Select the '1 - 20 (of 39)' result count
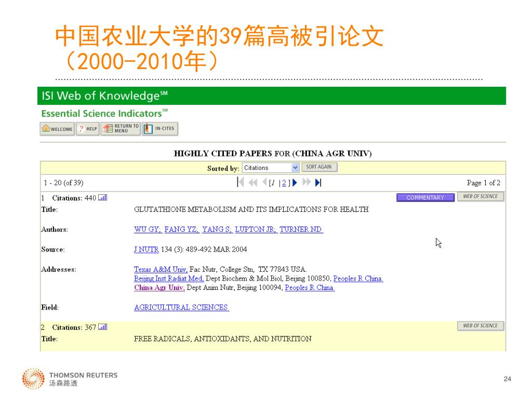The width and height of the screenshot is (532, 399). (x=63, y=183)
